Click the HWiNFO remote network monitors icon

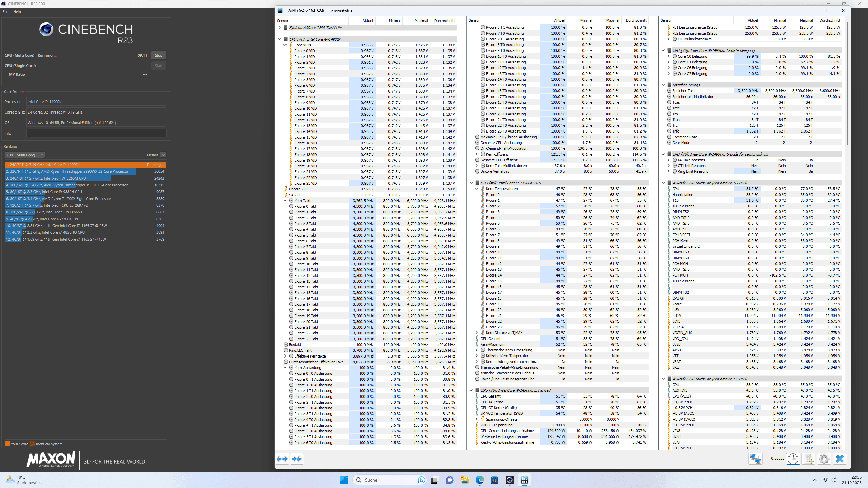755,459
